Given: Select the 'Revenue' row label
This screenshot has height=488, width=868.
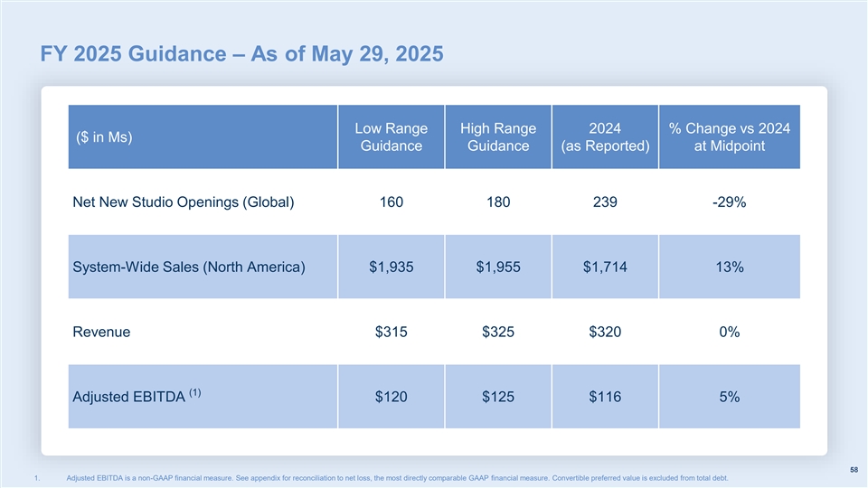Looking at the screenshot, I should point(101,332).
